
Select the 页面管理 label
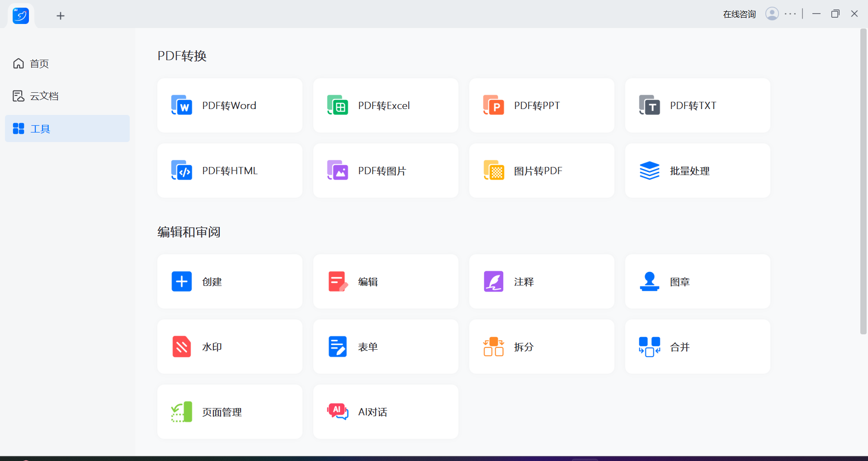[222, 412]
